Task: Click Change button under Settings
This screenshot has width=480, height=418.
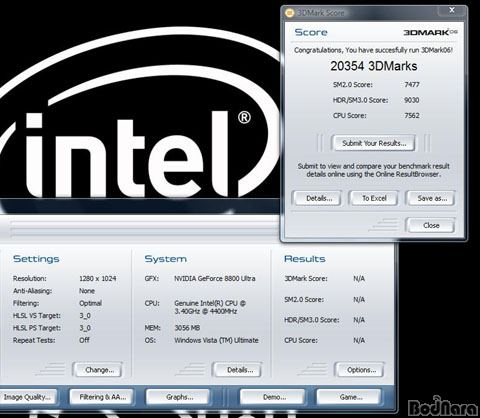Action: 98,370
